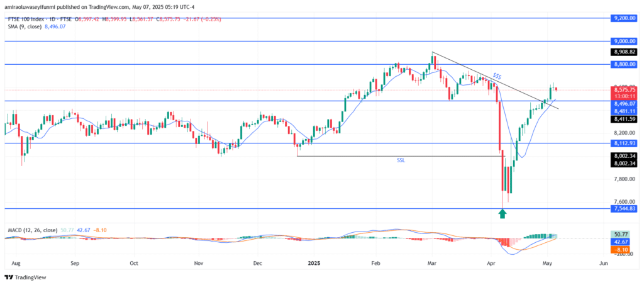The width and height of the screenshot is (644, 285).
Task: Click the 8,481.11 price label
Action: point(625,111)
